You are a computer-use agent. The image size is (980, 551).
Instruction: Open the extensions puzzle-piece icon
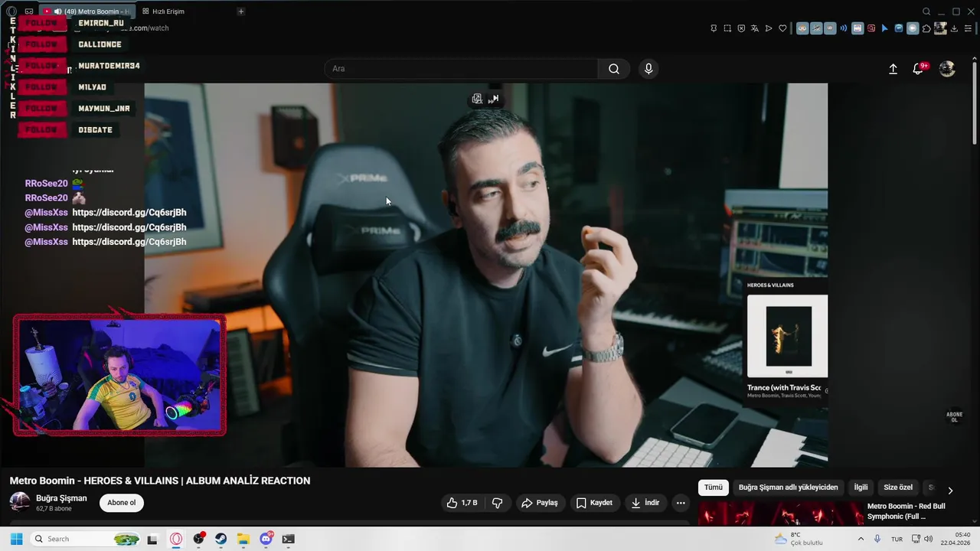(x=926, y=28)
